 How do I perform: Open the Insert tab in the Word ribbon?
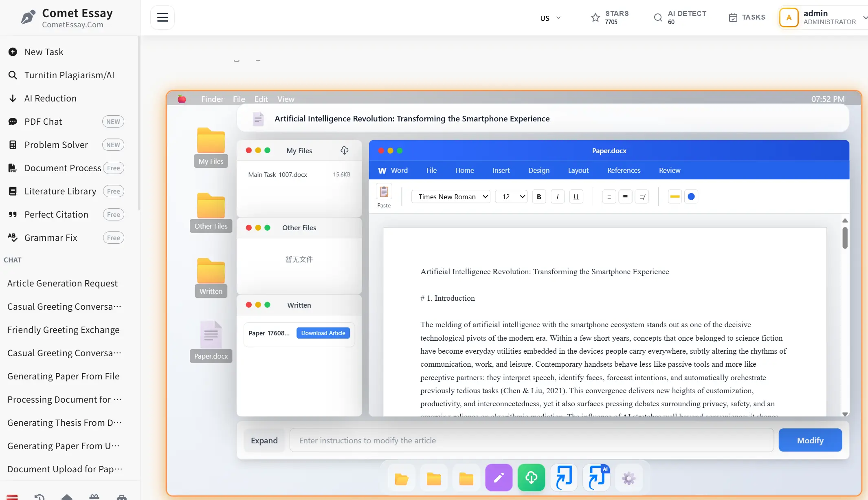[501, 170]
